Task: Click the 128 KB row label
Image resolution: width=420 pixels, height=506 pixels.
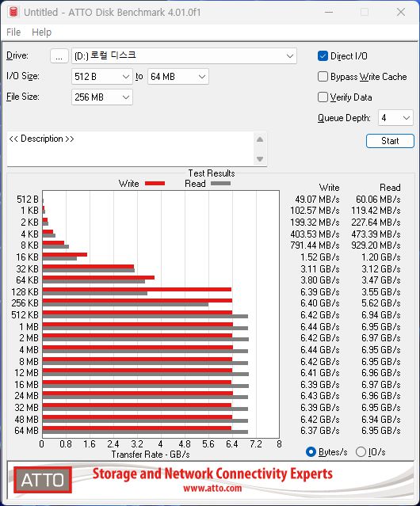Action: tap(25, 292)
